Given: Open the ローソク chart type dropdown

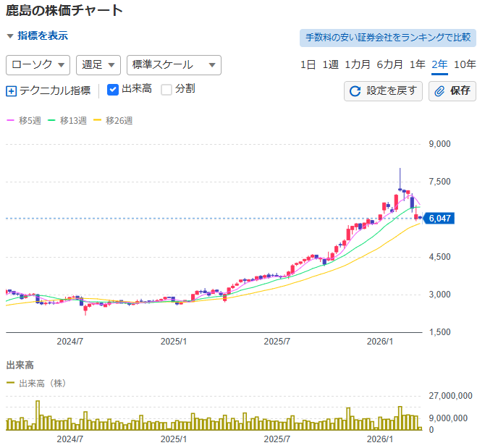Looking at the screenshot, I should [38, 64].
